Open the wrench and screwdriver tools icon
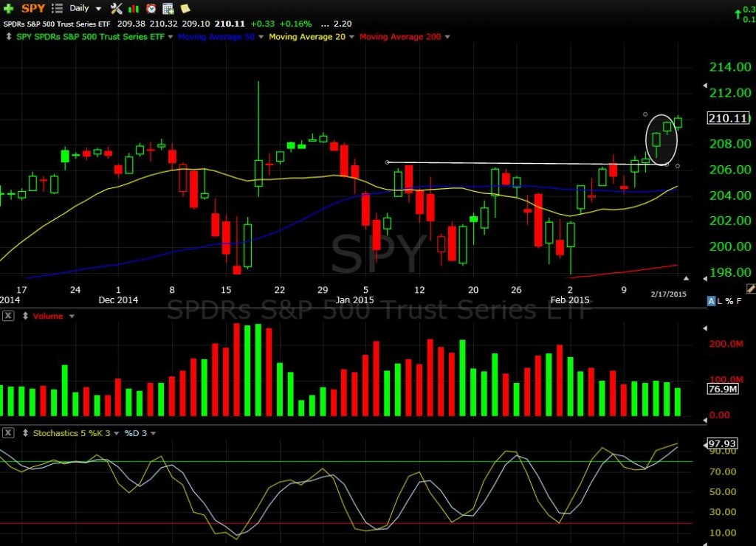756x546 pixels. tap(116, 8)
